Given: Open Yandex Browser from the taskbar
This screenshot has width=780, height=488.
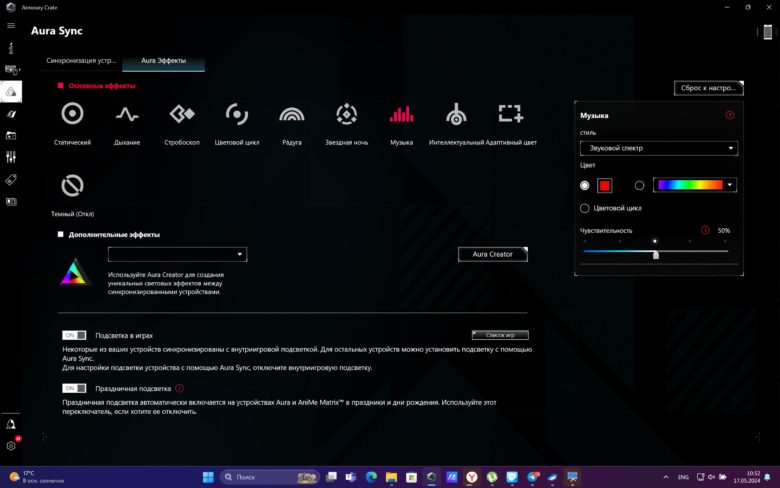Looking at the screenshot, I should pos(472,477).
